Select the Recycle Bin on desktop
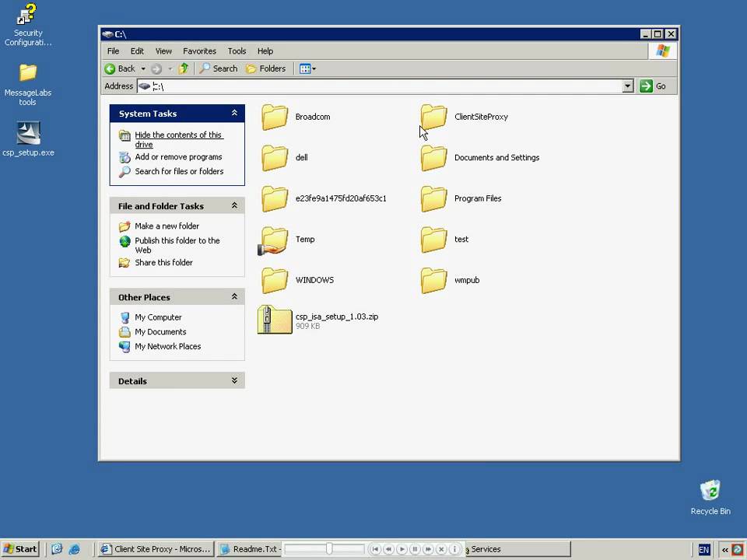 (x=710, y=492)
